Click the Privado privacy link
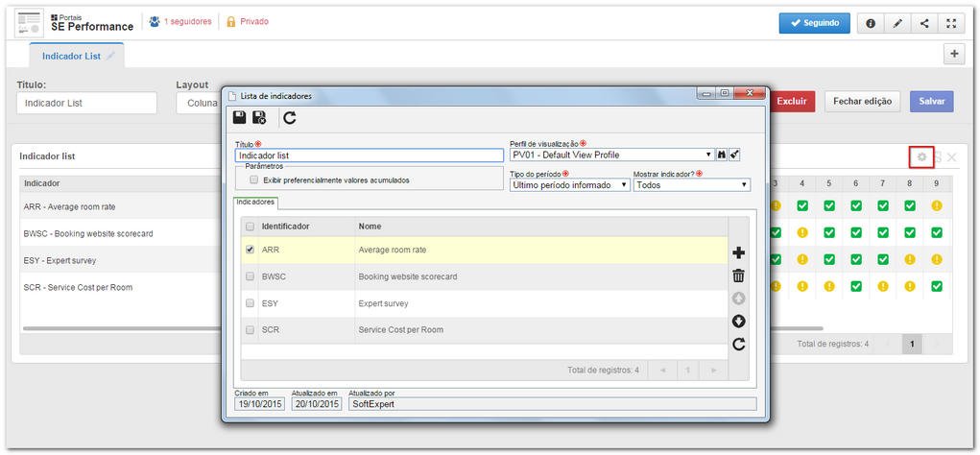This screenshot has height=455, width=980. [x=254, y=22]
